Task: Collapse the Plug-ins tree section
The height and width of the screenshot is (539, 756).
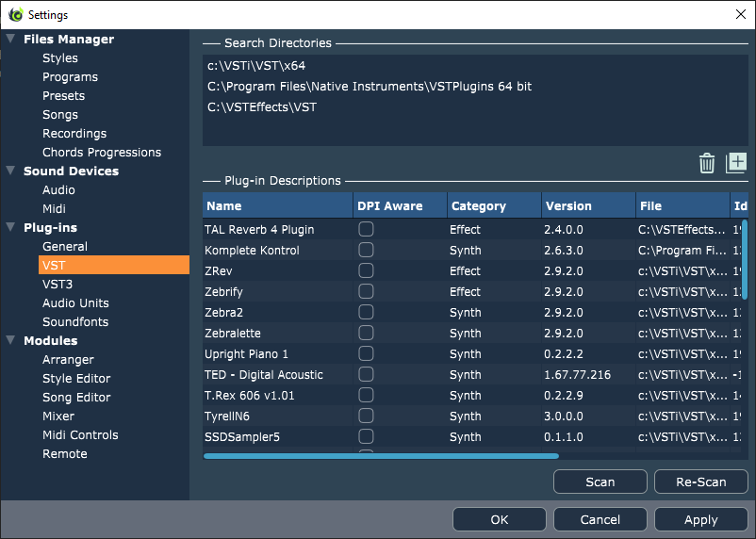Action: point(10,228)
